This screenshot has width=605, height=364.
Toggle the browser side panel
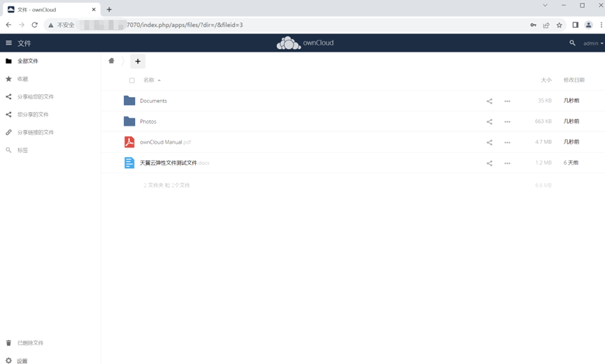point(576,24)
